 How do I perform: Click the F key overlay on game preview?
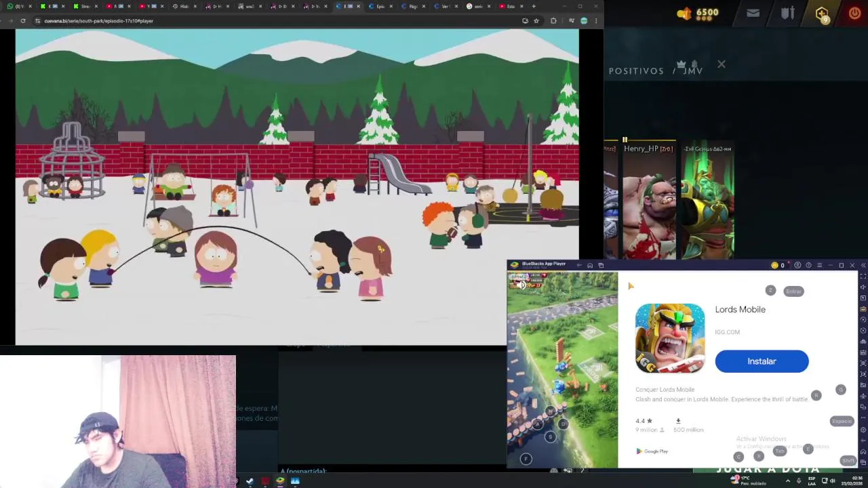pos(526,459)
